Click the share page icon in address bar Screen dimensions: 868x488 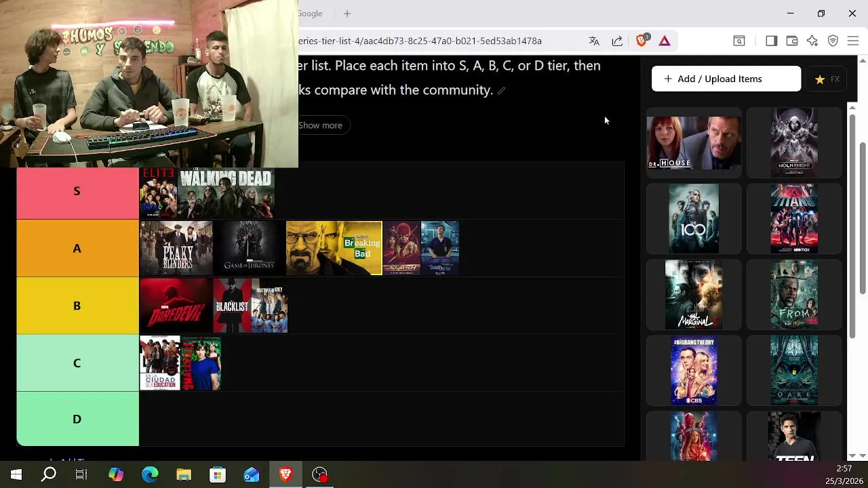pos(617,41)
